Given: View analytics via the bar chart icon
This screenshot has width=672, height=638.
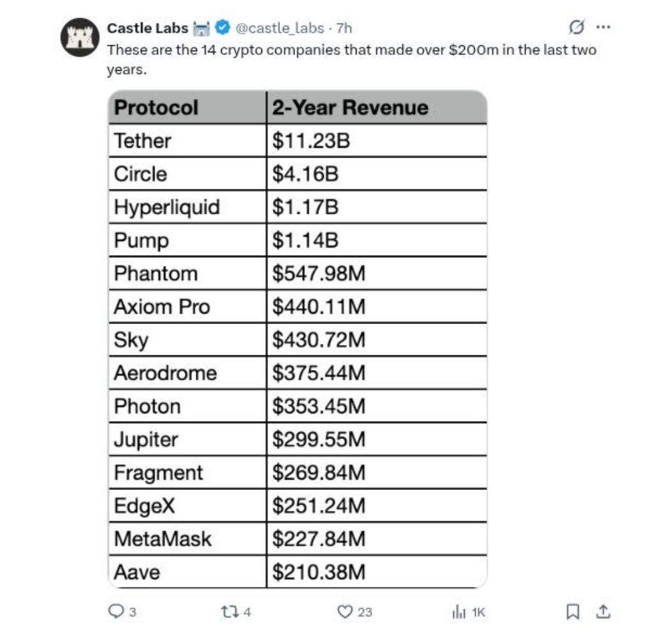Looking at the screenshot, I should (458, 611).
